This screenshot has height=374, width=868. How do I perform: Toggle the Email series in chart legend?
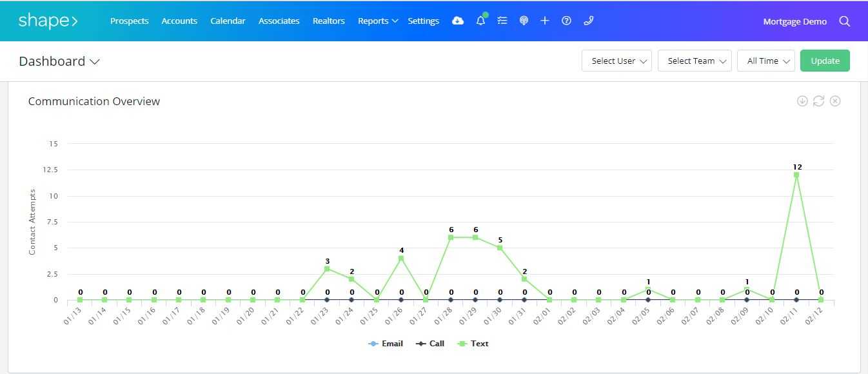(x=386, y=344)
